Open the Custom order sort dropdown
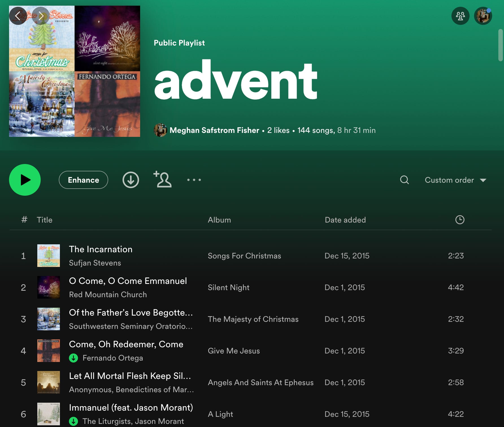Viewport: 504px width, 427px height. (x=455, y=180)
